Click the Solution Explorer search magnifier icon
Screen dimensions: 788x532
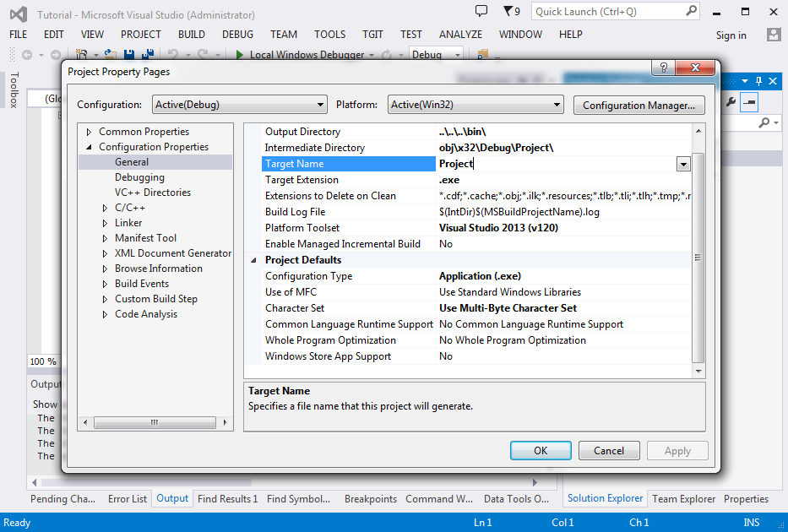pyautogui.click(x=764, y=122)
